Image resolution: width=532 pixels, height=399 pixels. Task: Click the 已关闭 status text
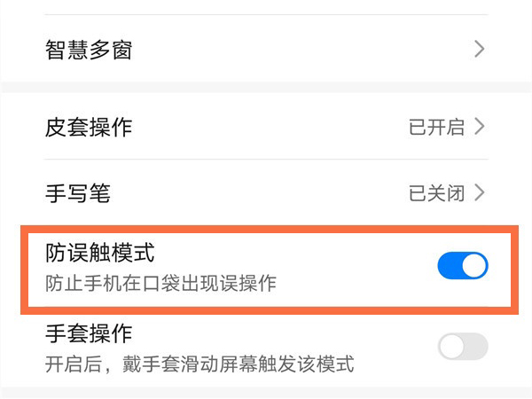pos(436,192)
